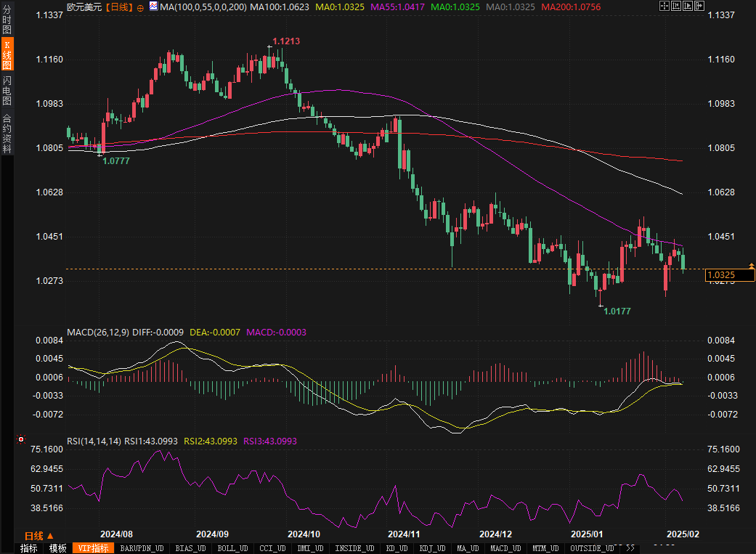Select the K线图 sidebar view
Image resolution: width=756 pixels, height=554 pixels.
7,54
